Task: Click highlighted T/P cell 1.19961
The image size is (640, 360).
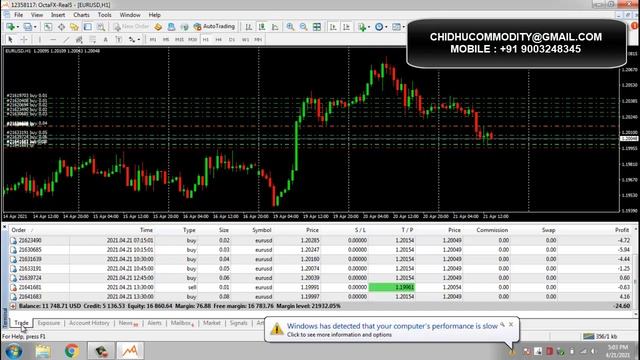Action: pos(392,287)
